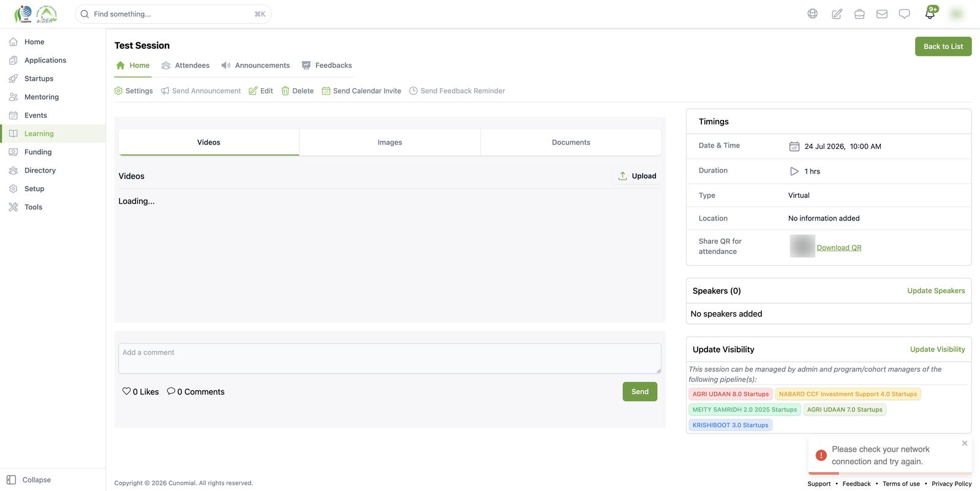Image resolution: width=980 pixels, height=491 pixels.
Task: Open the chat bubble icon in header
Action: coord(904,13)
